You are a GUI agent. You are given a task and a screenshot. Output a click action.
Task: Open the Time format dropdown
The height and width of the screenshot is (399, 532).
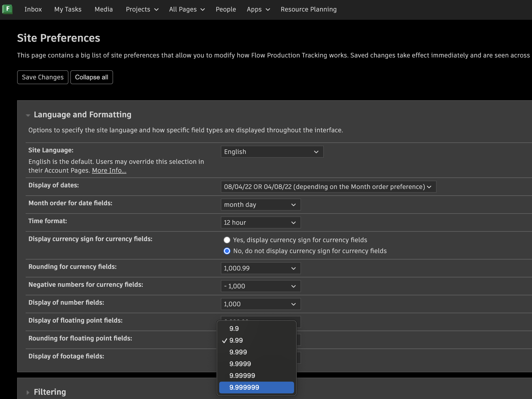(x=260, y=222)
